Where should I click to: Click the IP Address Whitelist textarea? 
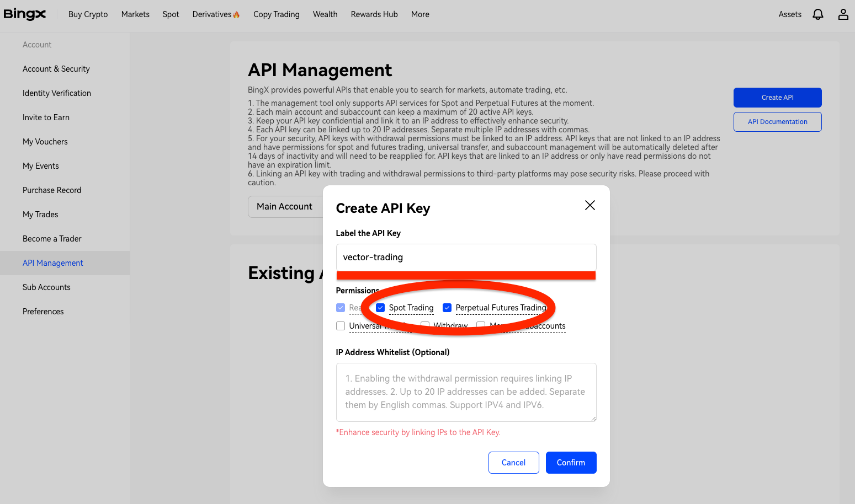point(466,392)
